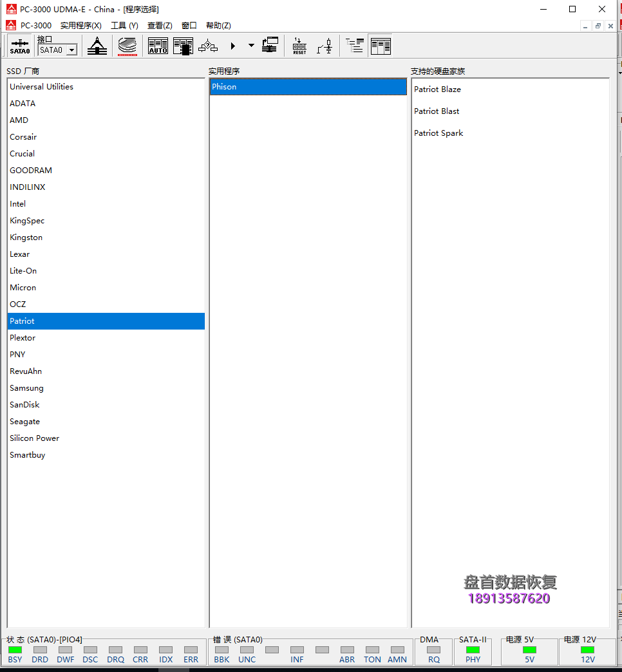
Task: Select Patriot Blaze drive family
Action: point(510,89)
